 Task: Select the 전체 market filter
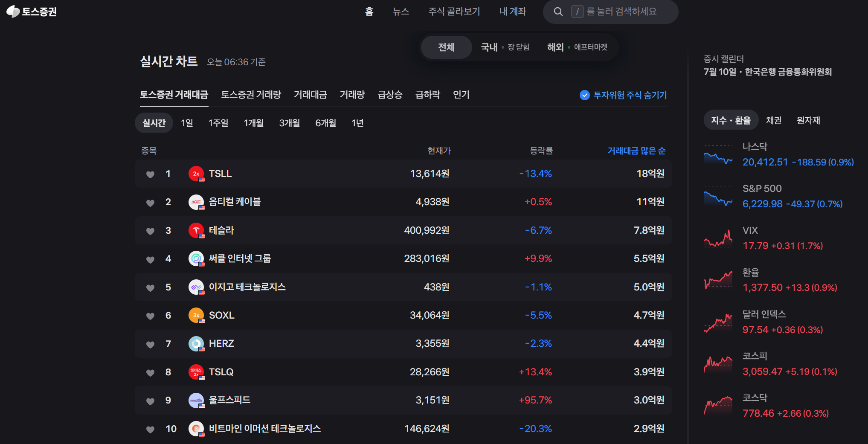coord(446,47)
